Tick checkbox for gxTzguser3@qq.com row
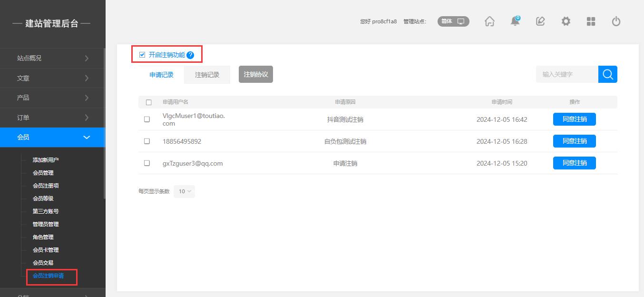 click(147, 163)
